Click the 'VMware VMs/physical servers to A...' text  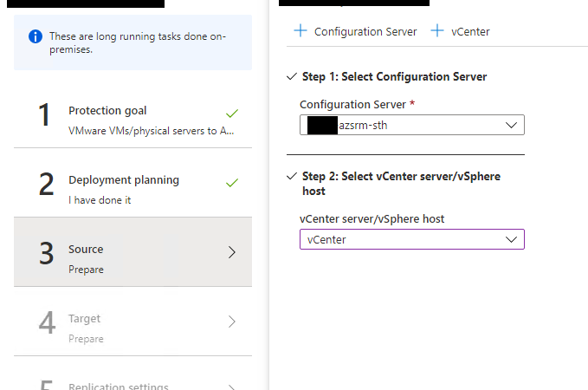(152, 131)
